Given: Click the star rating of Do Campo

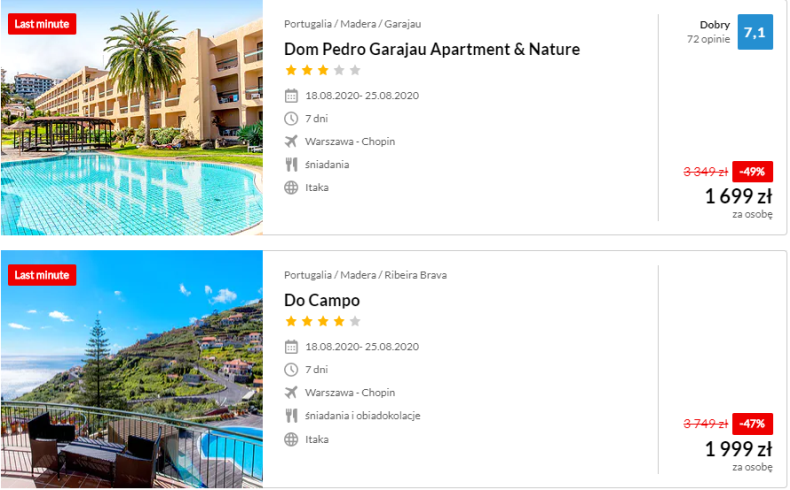Looking at the screenshot, I should tap(323, 321).
